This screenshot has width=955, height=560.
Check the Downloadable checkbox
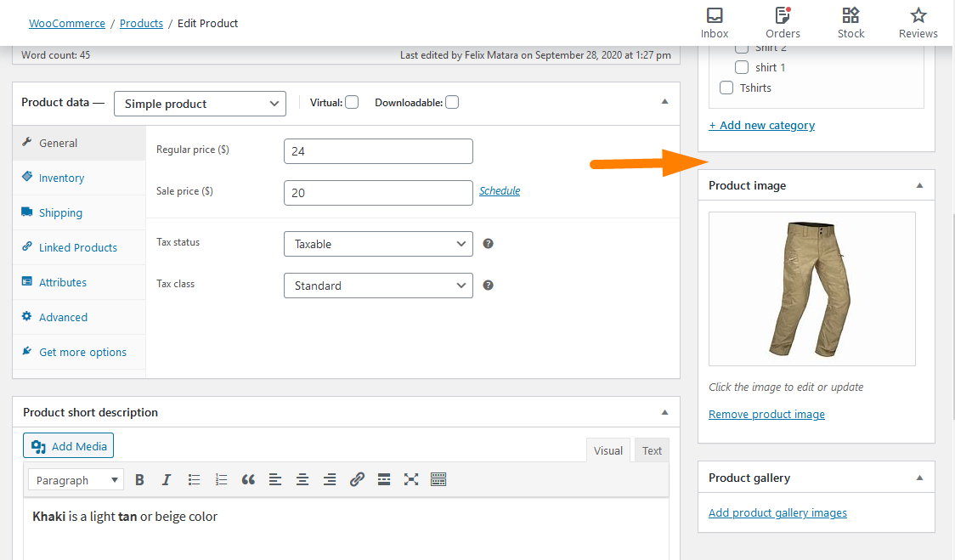452,102
